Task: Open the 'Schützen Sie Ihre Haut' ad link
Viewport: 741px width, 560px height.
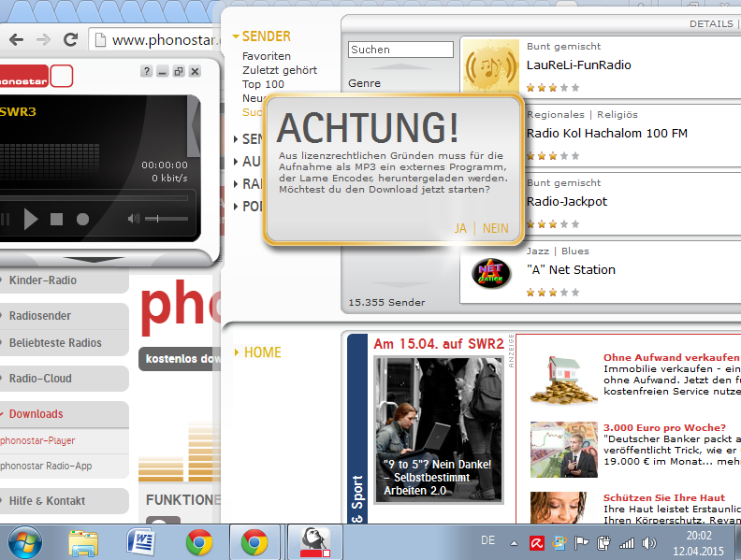Action: click(x=664, y=497)
